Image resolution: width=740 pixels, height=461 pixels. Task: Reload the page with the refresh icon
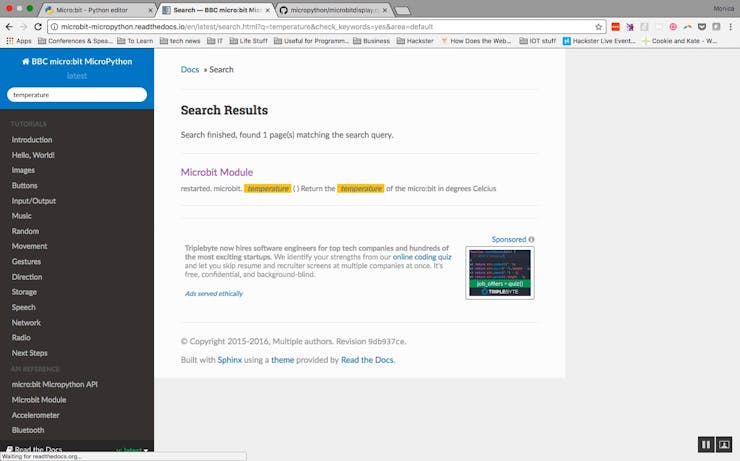(38, 27)
